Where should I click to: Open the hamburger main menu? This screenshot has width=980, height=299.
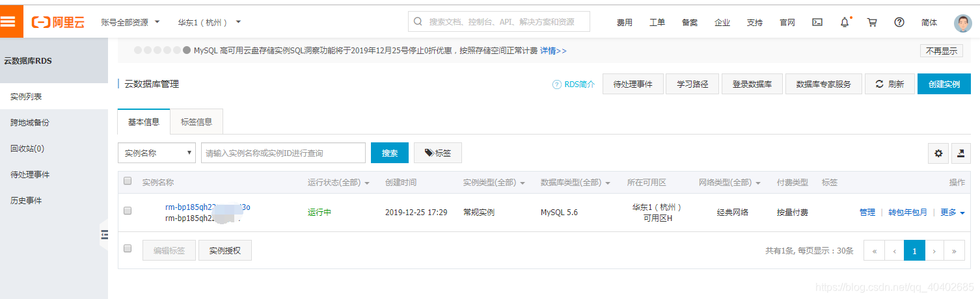click(8, 21)
